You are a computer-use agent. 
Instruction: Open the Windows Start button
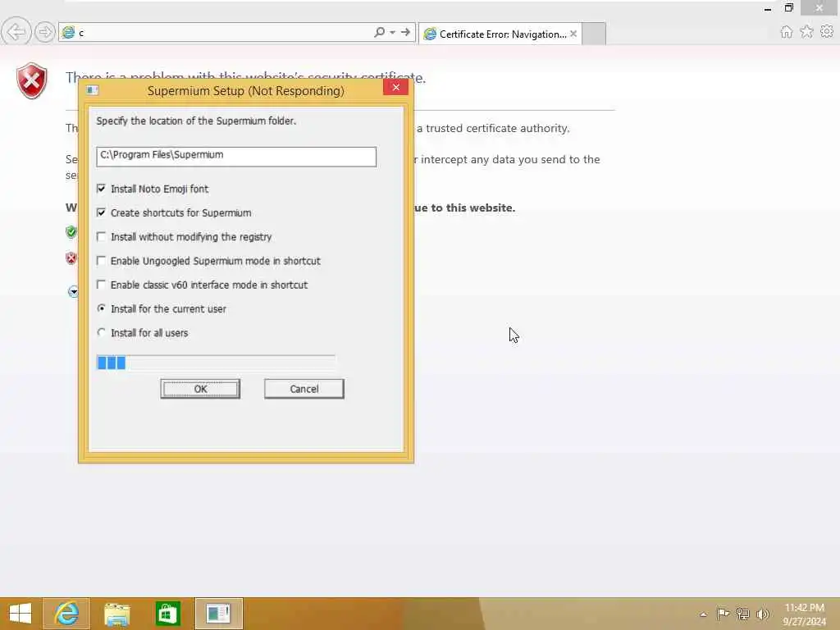pos(21,614)
